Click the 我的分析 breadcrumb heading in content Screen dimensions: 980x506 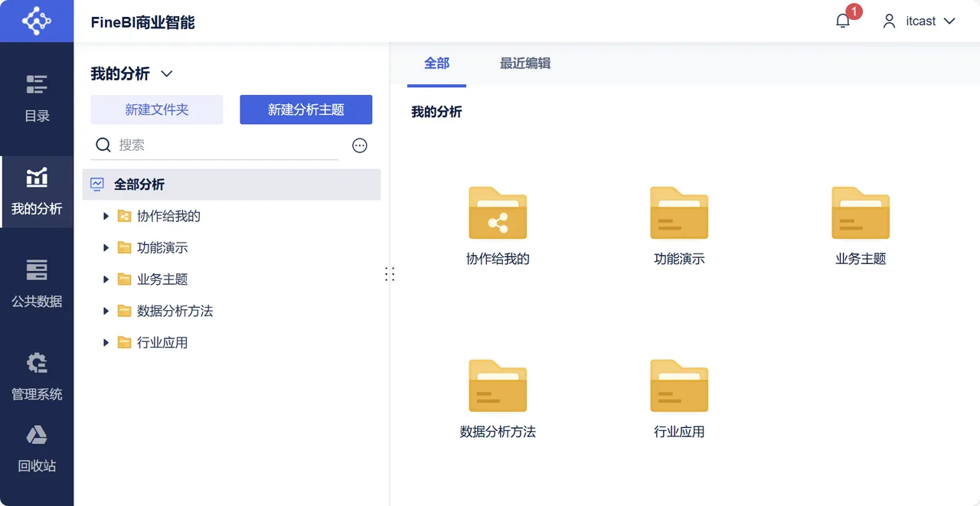click(436, 112)
